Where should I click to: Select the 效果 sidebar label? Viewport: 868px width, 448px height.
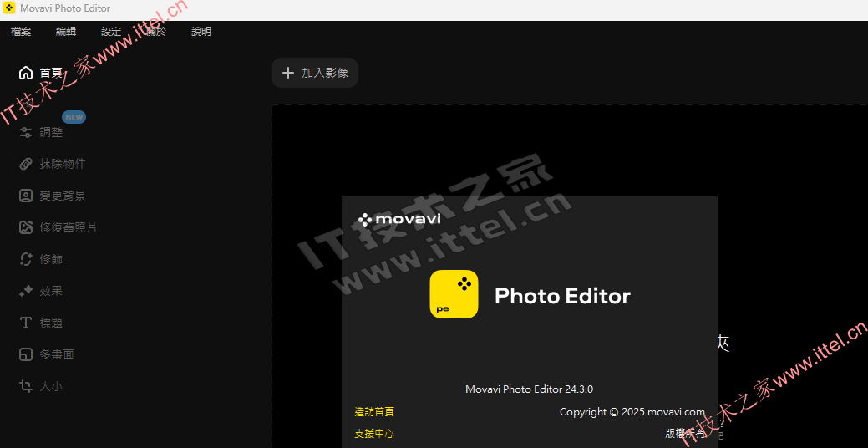click(x=51, y=291)
